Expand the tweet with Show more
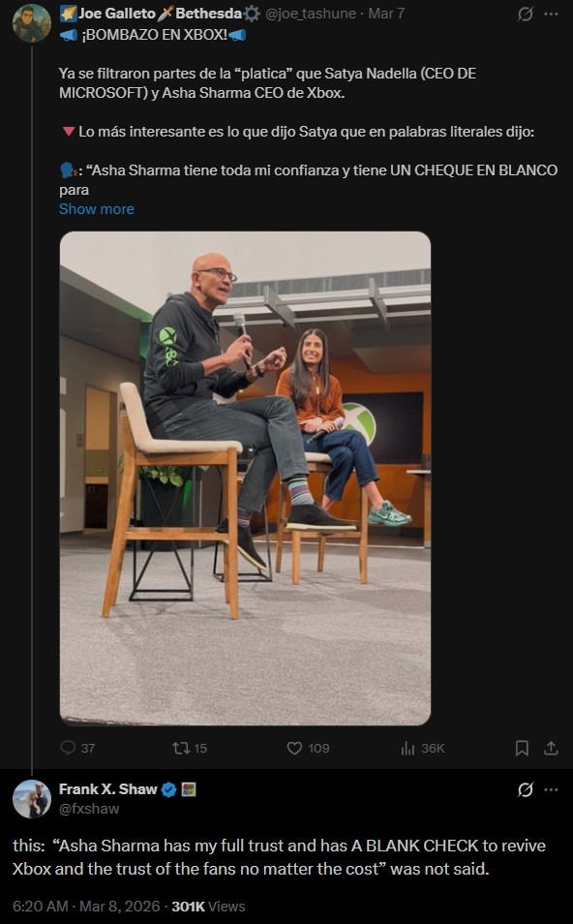Screen dimensions: 573x924 click(96, 208)
